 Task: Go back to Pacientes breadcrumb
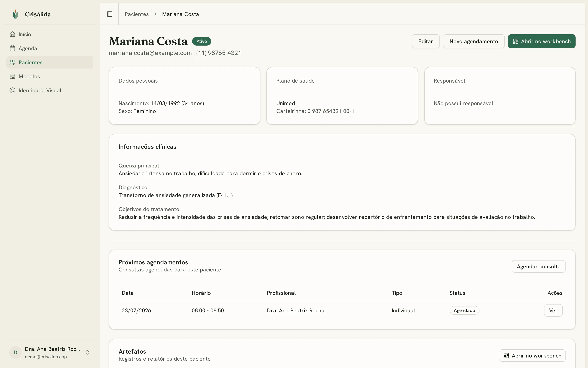[x=136, y=14]
